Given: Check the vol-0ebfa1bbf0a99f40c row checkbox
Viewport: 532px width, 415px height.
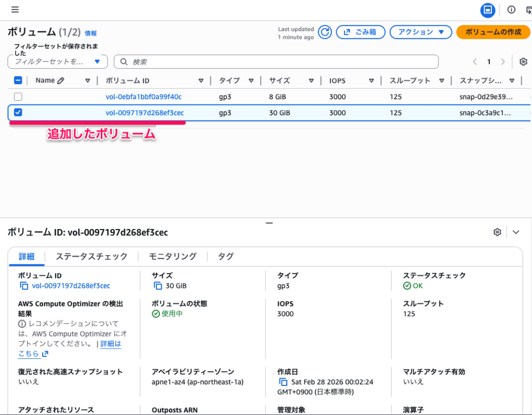Looking at the screenshot, I should (18, 97).
